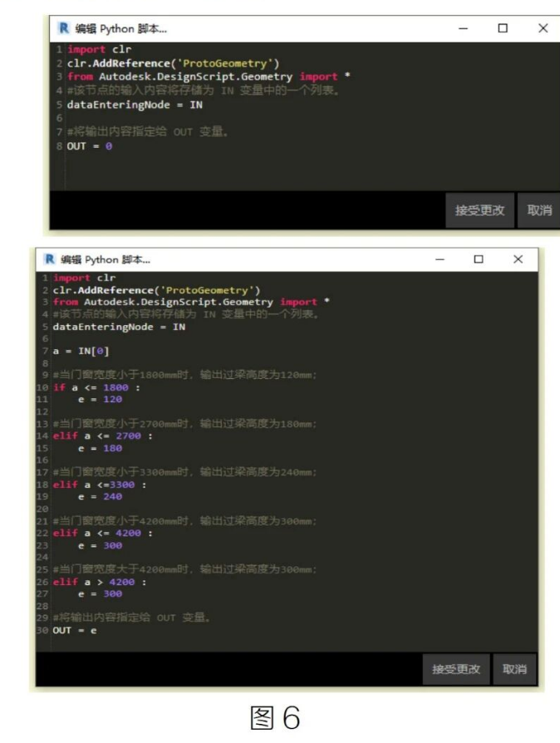Click 'OUT = 0' line in upper editor

coord(90,146)
